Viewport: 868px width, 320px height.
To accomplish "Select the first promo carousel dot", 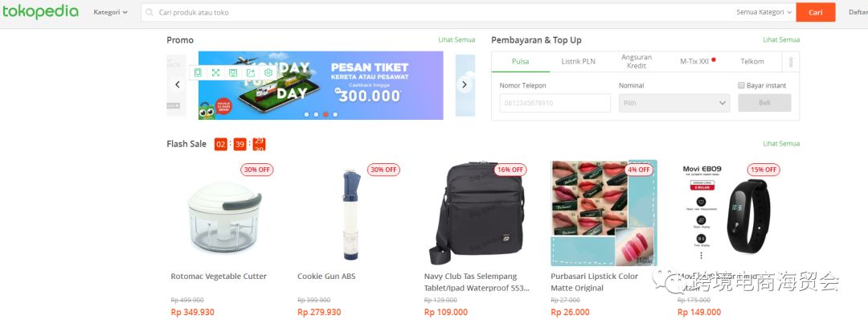I will click(x=306, y=115).
